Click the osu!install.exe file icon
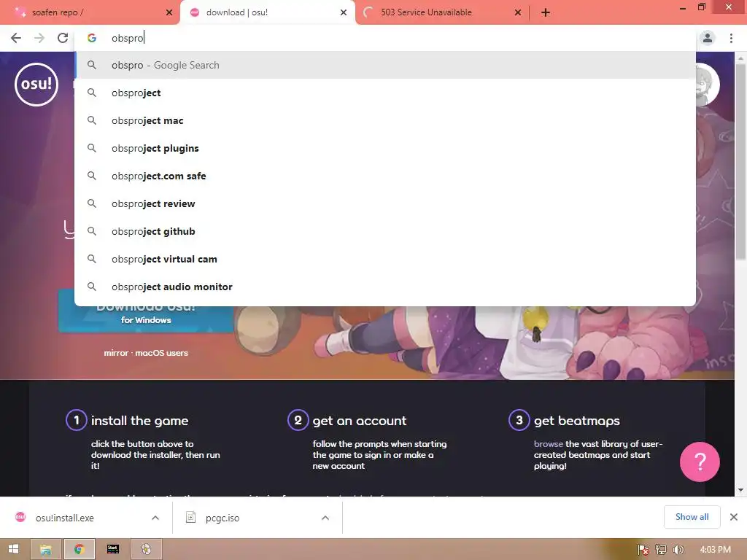Screen dimensions: 747x560 click(x=20, y=517)
